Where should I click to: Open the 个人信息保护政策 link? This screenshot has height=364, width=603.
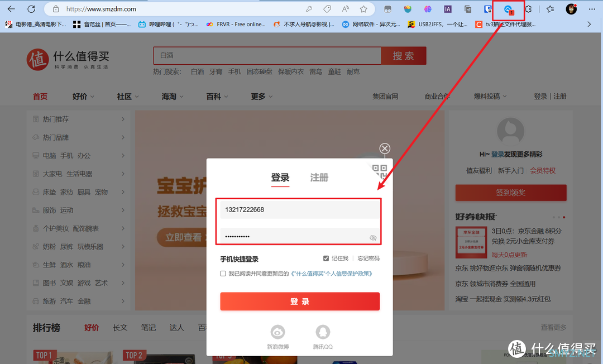(332, 274)
